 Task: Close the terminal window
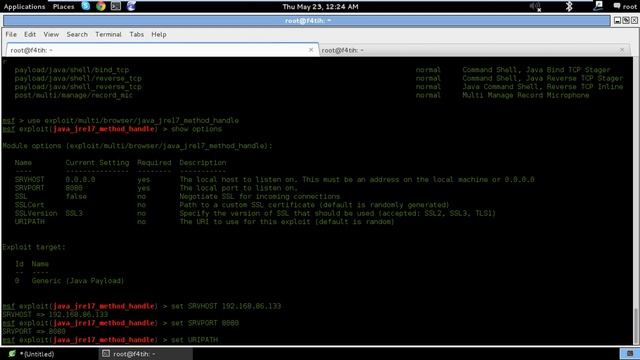click(x=634, y=20)
